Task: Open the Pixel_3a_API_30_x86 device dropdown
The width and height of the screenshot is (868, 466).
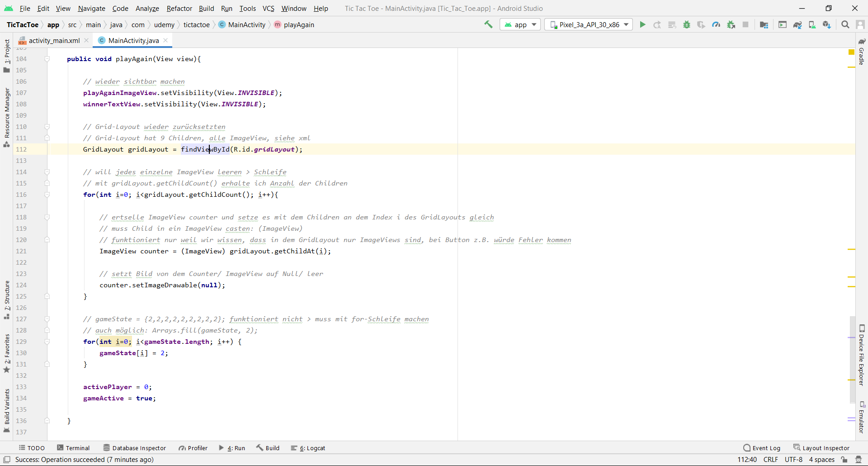Action: click(589, 24)
